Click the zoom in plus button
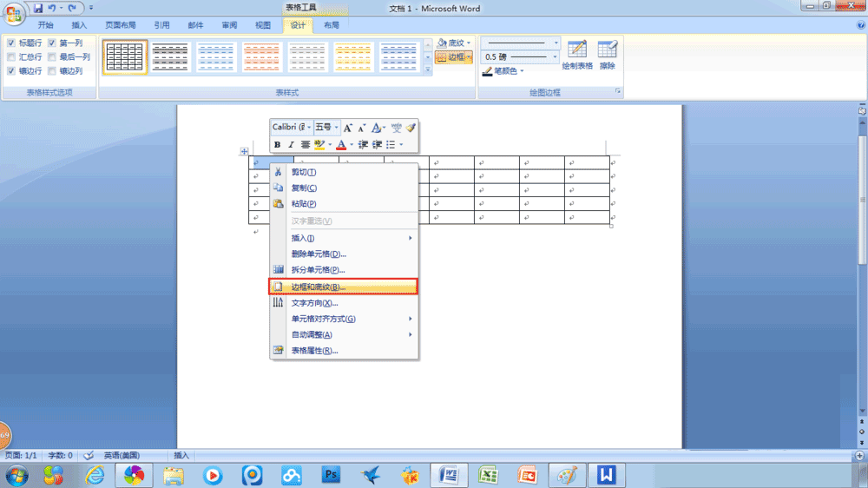Image resolution: width=868 pixels, height=488 pixels. [x=859, y=455]
